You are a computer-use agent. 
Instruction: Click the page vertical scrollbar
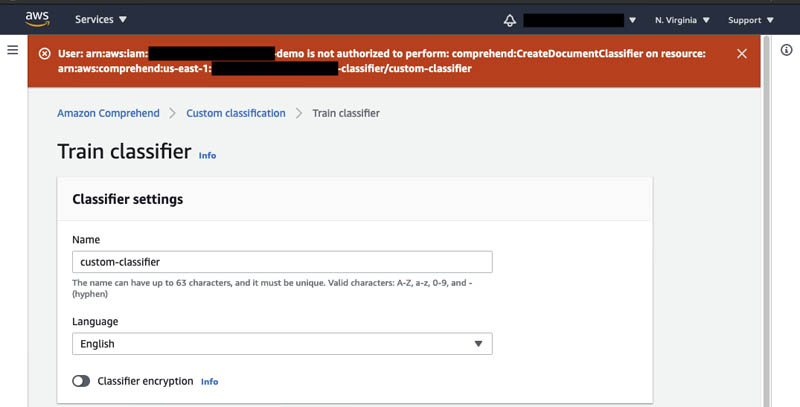(764, 220)
